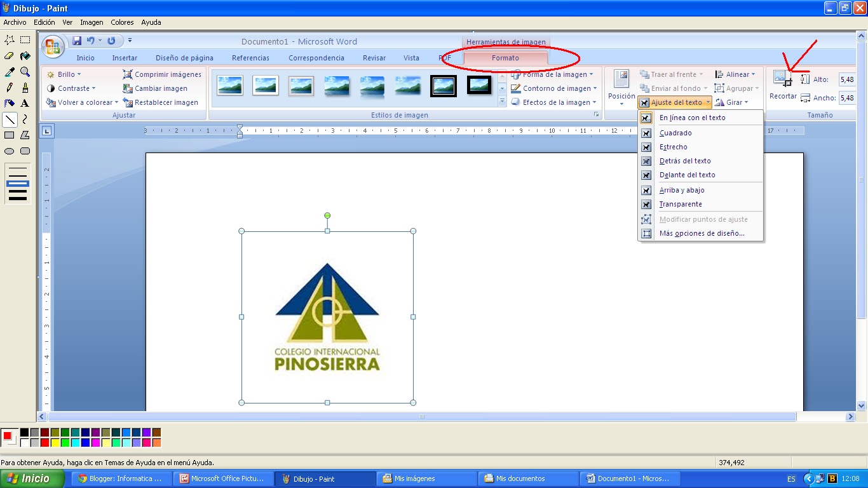Viewport: 868px width, 488px height.
Task: Choose En línea con el texto
Action: pyautogui.click(x=700, y=118)
